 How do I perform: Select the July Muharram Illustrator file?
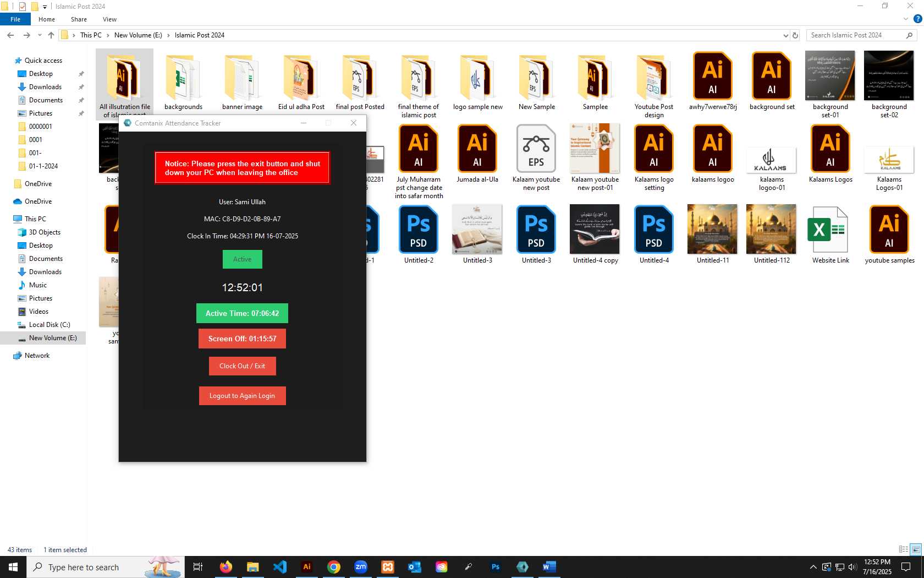tap(419, 162)
